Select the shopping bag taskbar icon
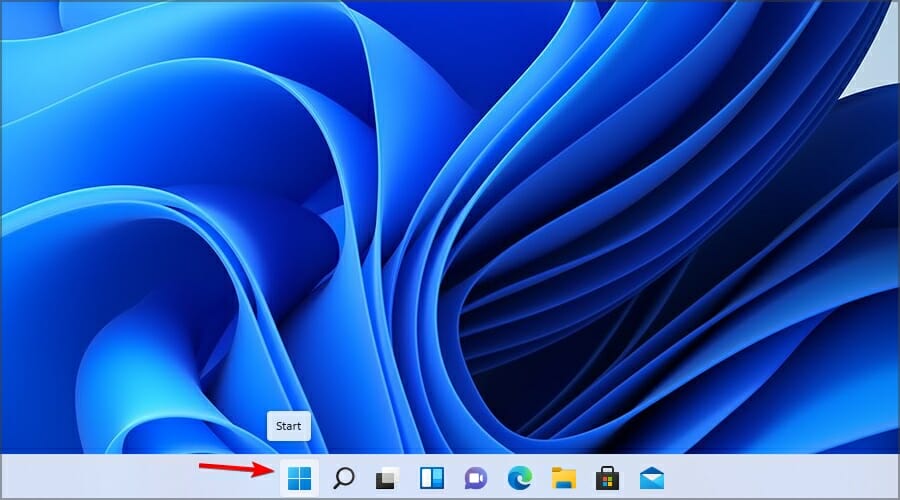Image resolution: width=900 pixels, height=500 pixels. (x=607, y=478)
